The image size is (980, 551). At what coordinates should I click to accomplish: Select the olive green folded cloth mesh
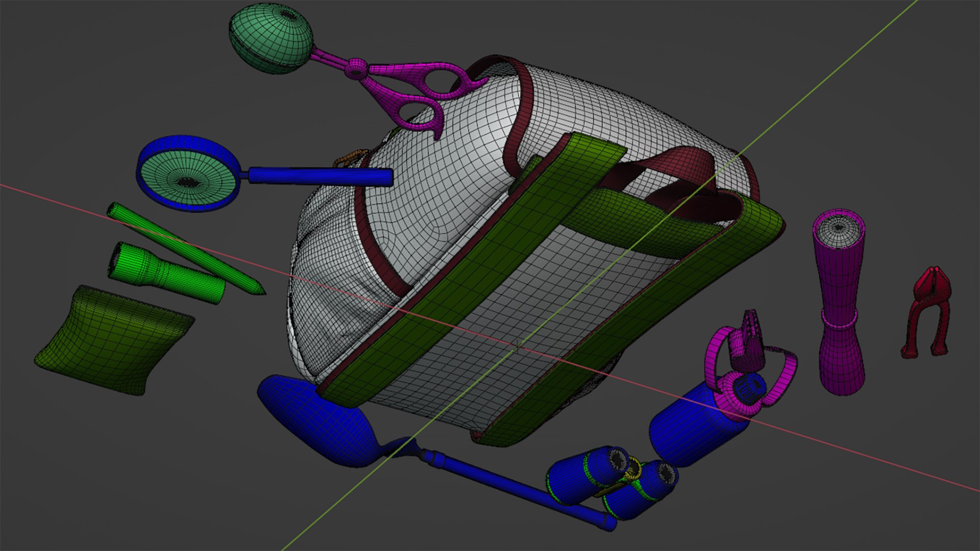[113, 340]
